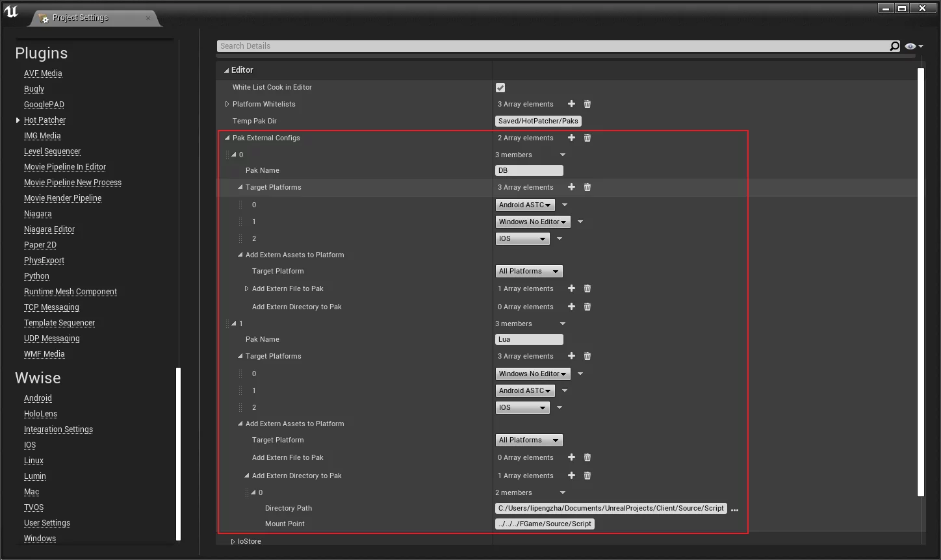Open Niagara Editor plugin settings
The width and height of the screenshot is (941, 560).
point(49,229)
